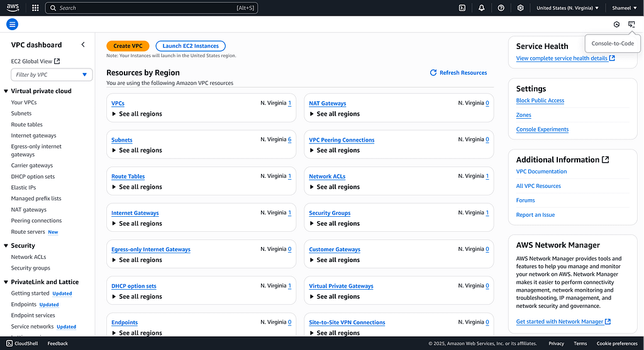Open the Privacy footer link

click(x=556, y=344)
